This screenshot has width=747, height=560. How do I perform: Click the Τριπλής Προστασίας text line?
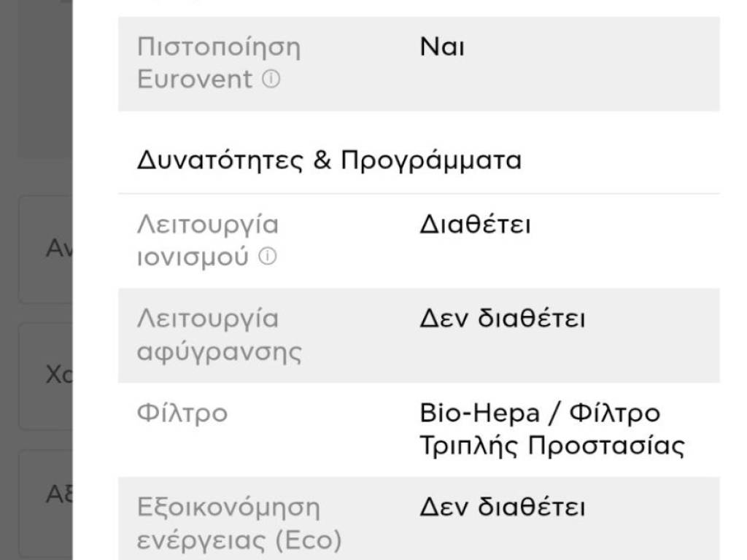pos(551,446)
